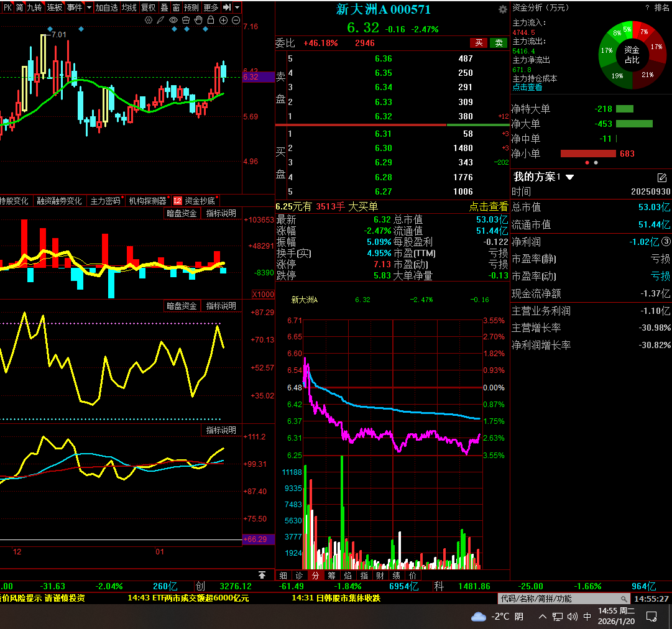Select the 机构探测器 tab
This screenshot has width=672, height=629.
coord(147,201)
